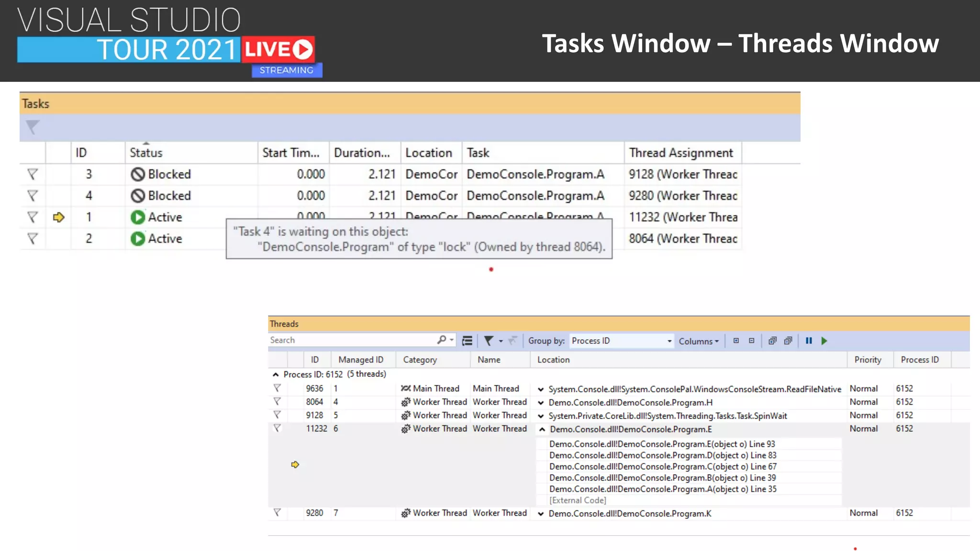Expand location of thread 8064 Program.H
The width and height of the screenshot is (980, 551).
(541, 403)
